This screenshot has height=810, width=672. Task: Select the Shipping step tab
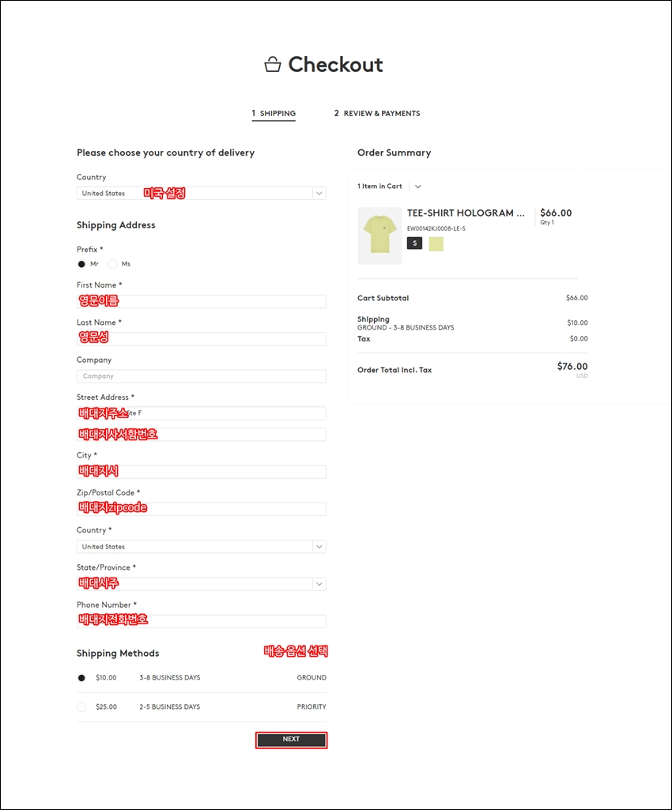pos(274,114)
